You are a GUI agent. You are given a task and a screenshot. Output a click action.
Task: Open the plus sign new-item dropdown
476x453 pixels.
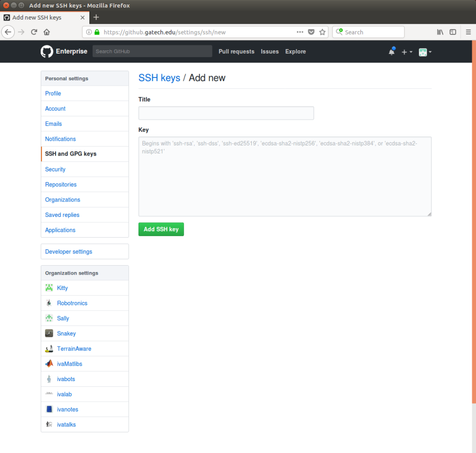(405, 51)
